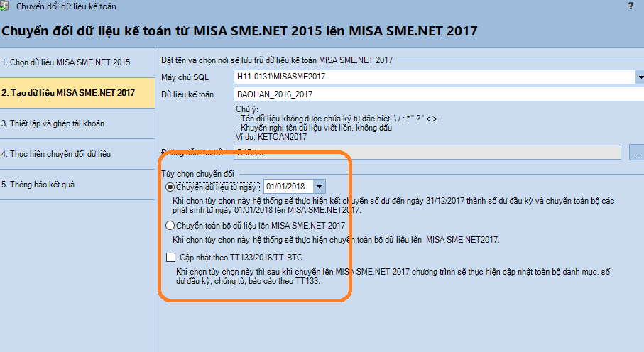Click the Dữ liệu kế toán name field
The height and width of the screenshot is (352, 644).
439,94
